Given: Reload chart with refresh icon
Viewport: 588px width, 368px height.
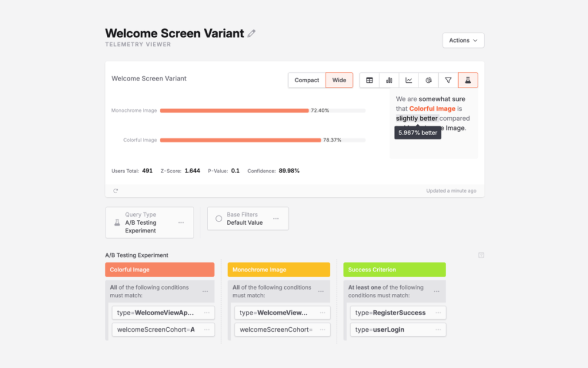Looking at the screenshot, I should pyautogui.click(x=115, y=191).
